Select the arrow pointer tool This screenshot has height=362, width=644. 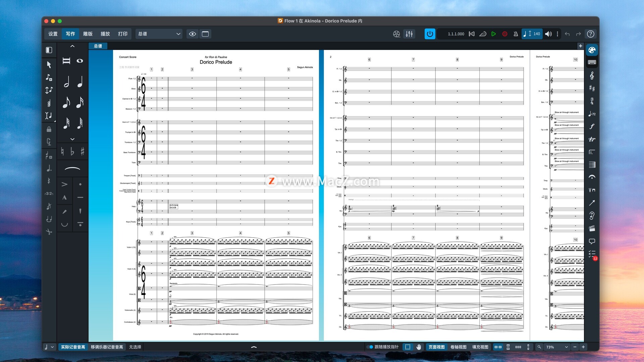49,64
